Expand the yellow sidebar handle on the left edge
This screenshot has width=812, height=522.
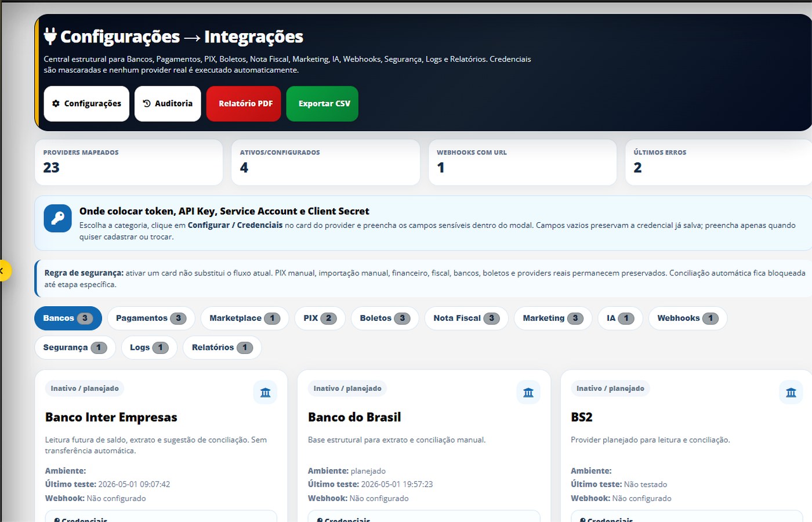pos(4,270)
